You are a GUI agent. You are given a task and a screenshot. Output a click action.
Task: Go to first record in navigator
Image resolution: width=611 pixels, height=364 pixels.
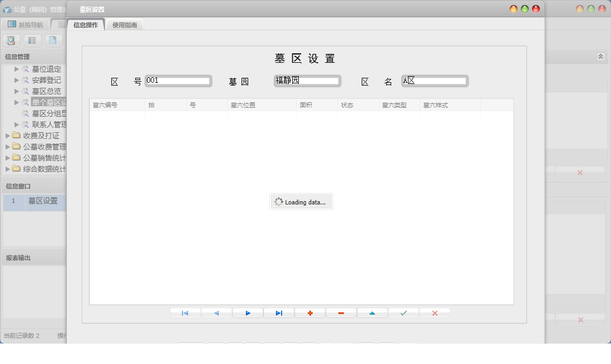pyautogui.click(x=185, y=313)
